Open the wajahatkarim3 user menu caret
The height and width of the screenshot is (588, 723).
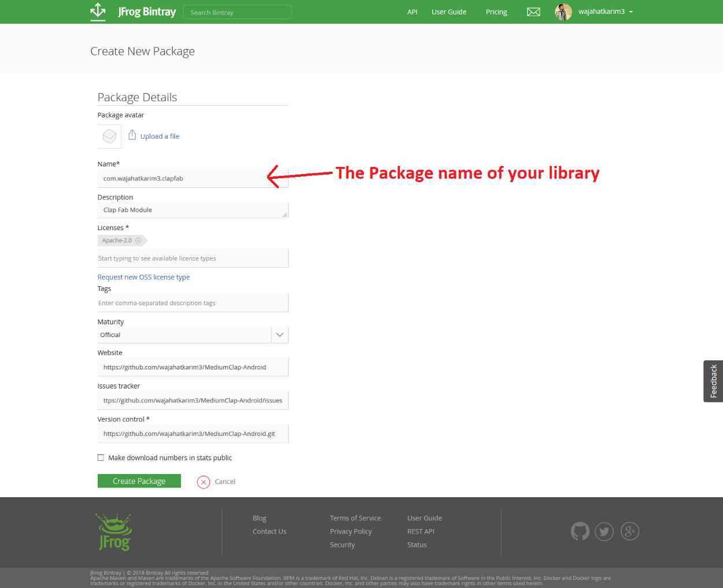(631, 12)
